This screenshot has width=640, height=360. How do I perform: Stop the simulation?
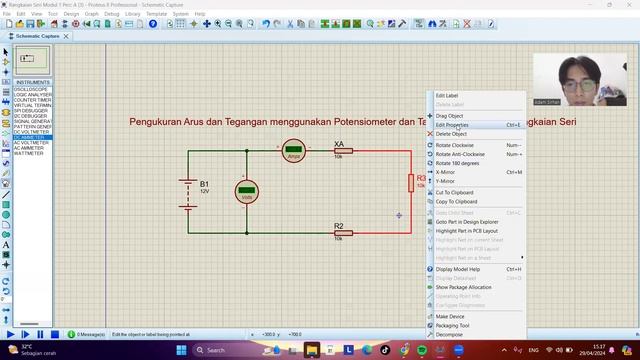click(55, 335)
